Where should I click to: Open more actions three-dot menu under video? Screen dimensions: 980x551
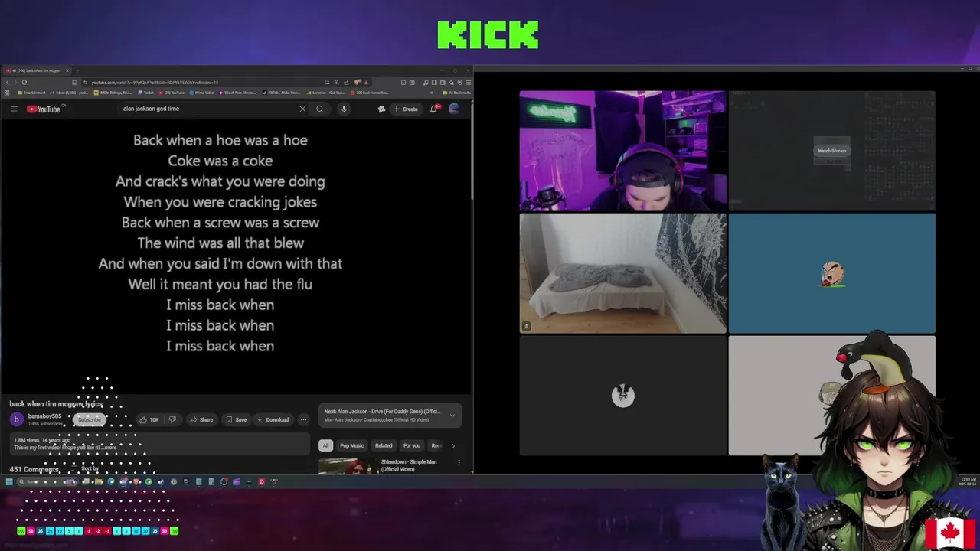303,419
